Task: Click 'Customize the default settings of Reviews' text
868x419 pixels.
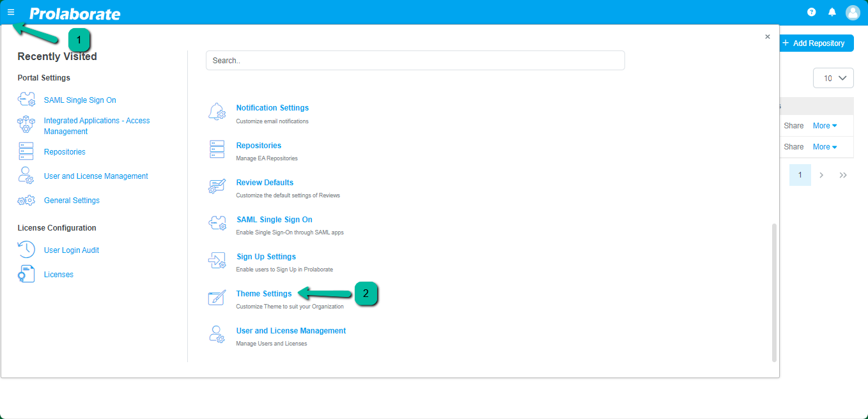Action: click(x=288, y=195)
